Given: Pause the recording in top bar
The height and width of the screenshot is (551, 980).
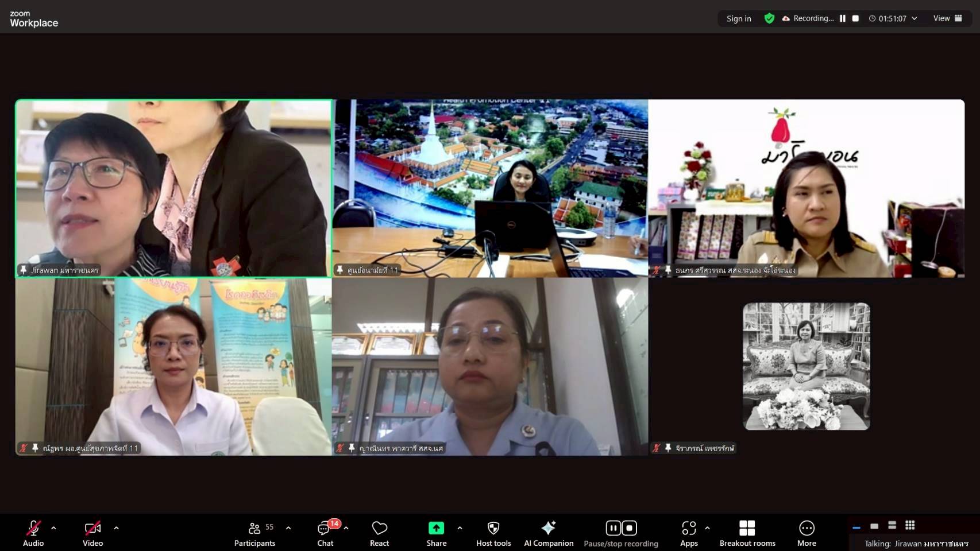Looking at the screenshot, I should [842, 18].
